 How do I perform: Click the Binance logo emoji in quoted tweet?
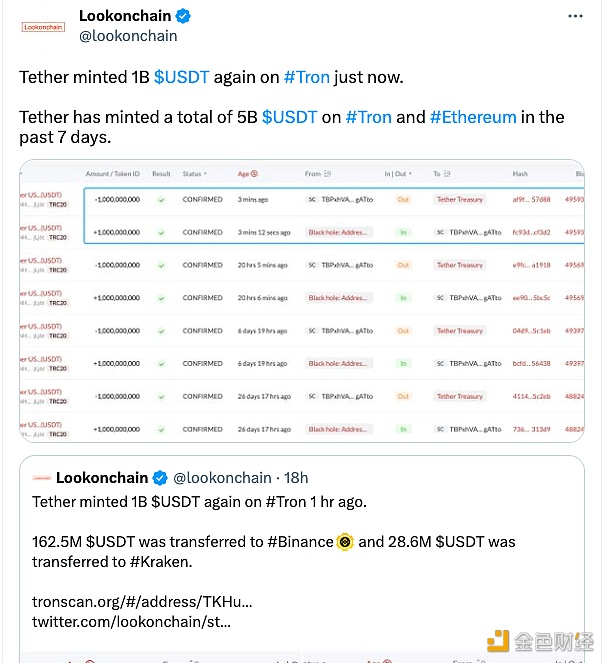(x=345, y=542)
